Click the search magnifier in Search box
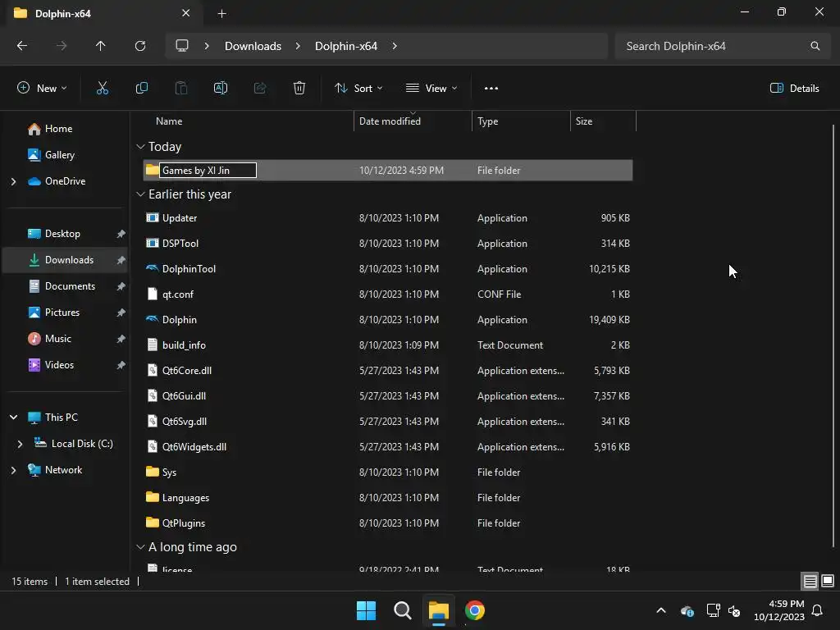The width and height of the screenshot is (840, 630). pyautogui.click(x=815, y=46)
